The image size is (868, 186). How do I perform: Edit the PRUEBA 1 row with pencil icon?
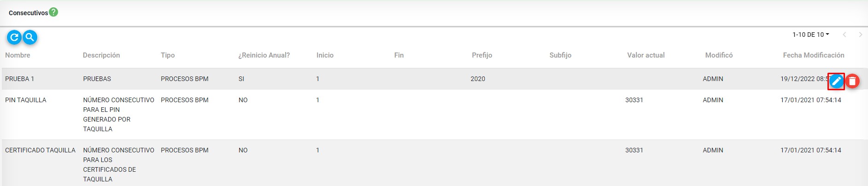pos(836,81)
